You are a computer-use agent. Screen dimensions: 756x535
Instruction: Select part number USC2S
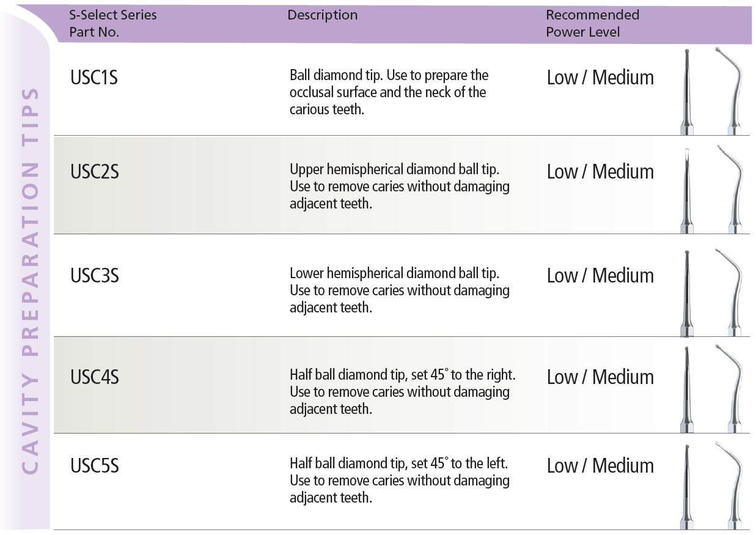95,172
